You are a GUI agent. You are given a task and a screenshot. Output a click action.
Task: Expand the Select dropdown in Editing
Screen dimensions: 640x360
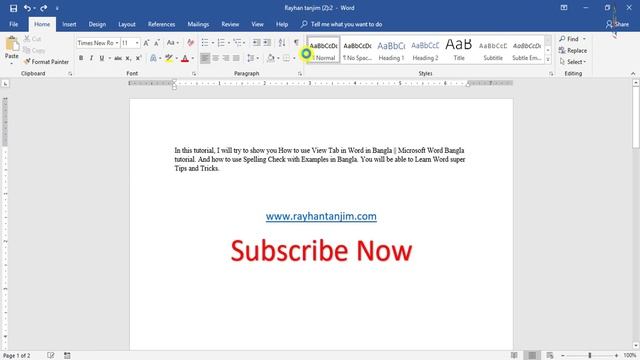(x=573, y=62)
